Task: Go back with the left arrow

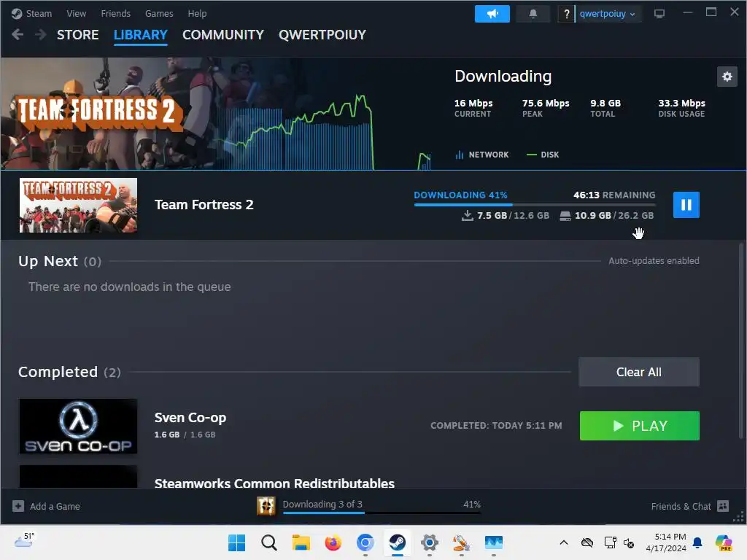Action: (x=18, y=34)
